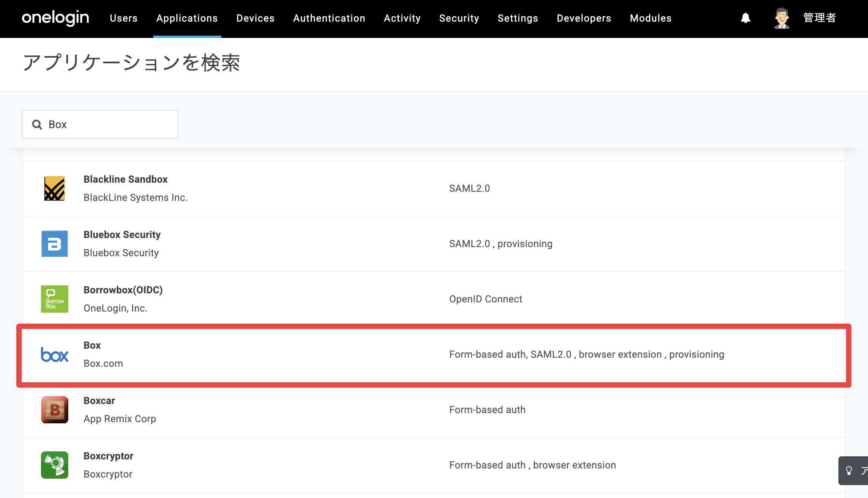Image resolution: width=868 pixels, height=498 pixels.
Task: Open the Developers menu
Action: point(584,18)
